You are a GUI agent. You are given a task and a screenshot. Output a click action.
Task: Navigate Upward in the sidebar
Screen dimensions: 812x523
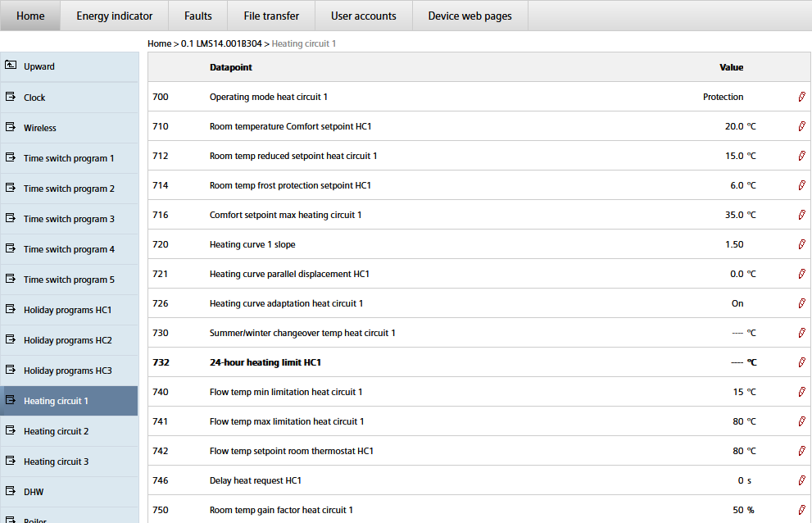(39, 66)
